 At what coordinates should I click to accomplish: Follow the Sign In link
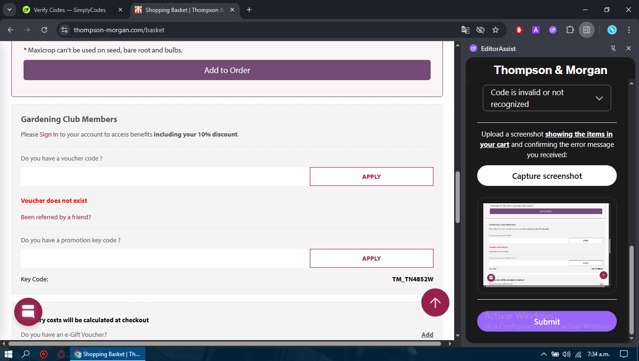point(48,134)
